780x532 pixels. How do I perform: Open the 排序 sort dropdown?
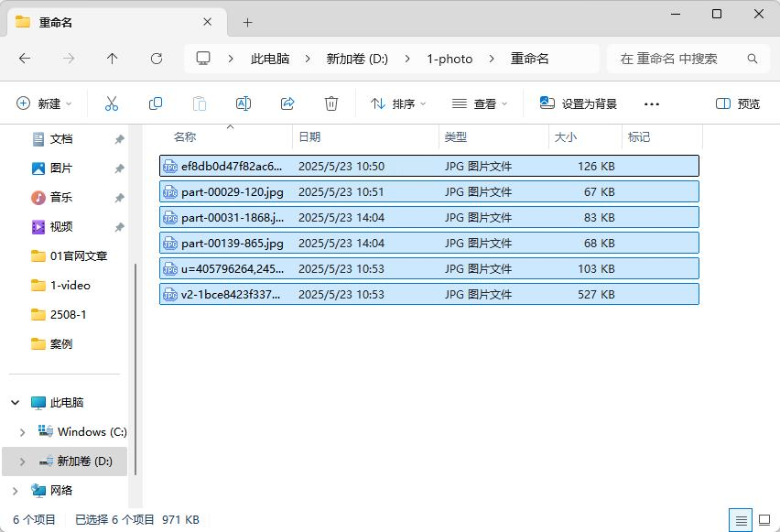pyautogui.click(x=398, y=103)
